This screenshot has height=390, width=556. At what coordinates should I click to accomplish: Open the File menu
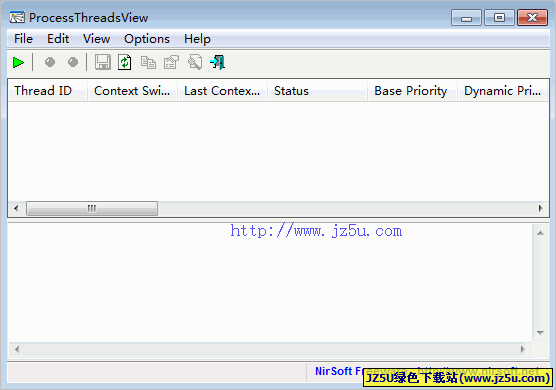coord(23,39)
